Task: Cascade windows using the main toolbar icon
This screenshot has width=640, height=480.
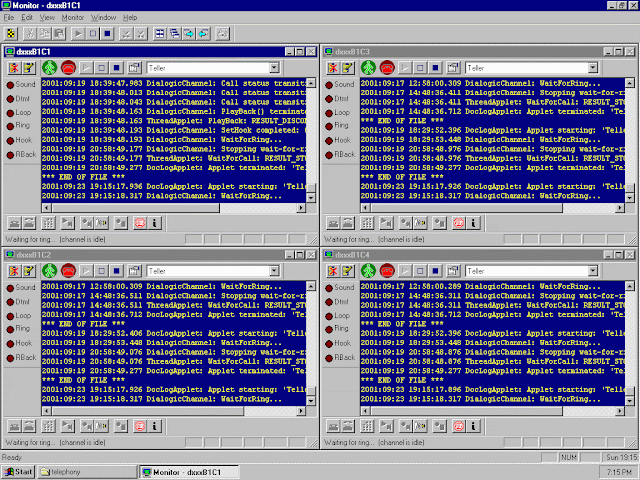Action: pyautogui.click(x=174, y=33)
